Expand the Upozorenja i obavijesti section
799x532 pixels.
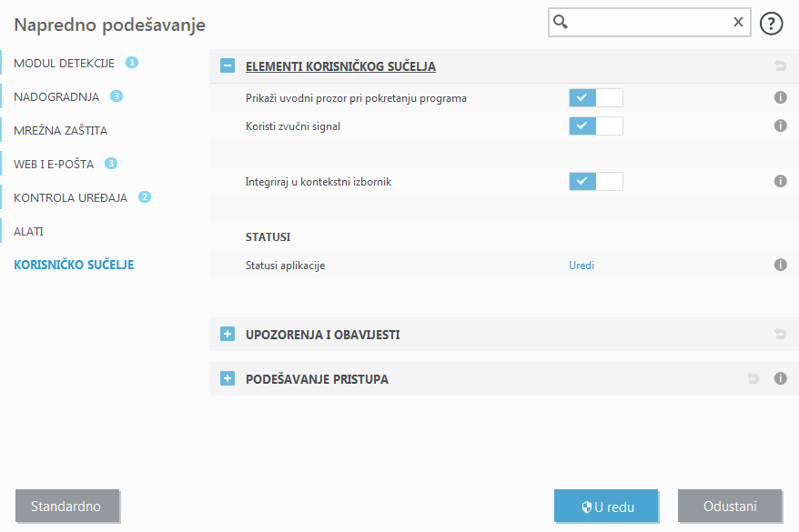tap(227, 334)
